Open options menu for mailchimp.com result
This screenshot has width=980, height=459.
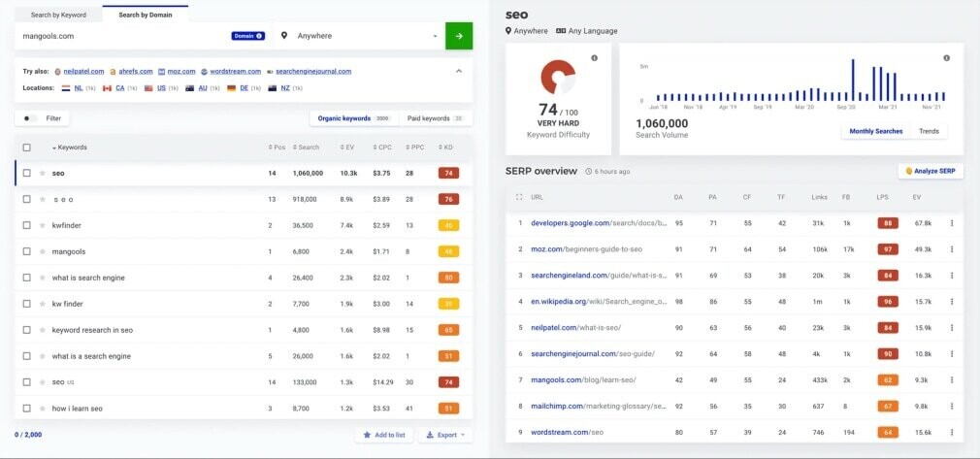pyautogui.click(x=952, y=406)
